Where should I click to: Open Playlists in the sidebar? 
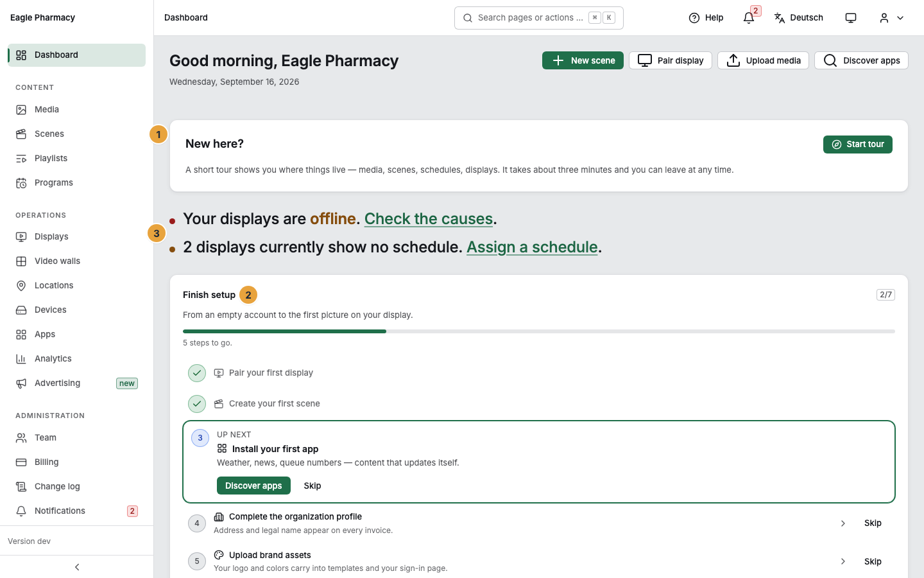76,159
